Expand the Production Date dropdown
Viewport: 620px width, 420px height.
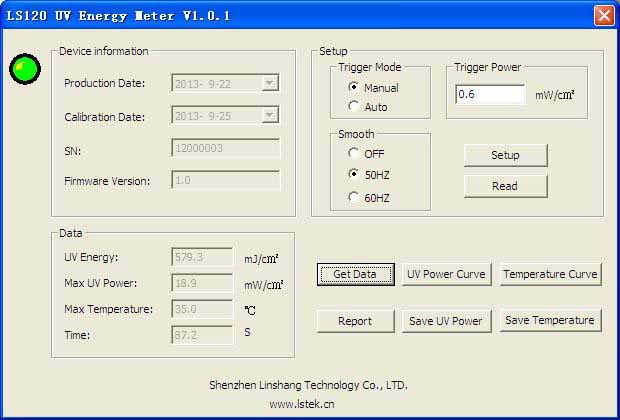click(x=270, y=83)
